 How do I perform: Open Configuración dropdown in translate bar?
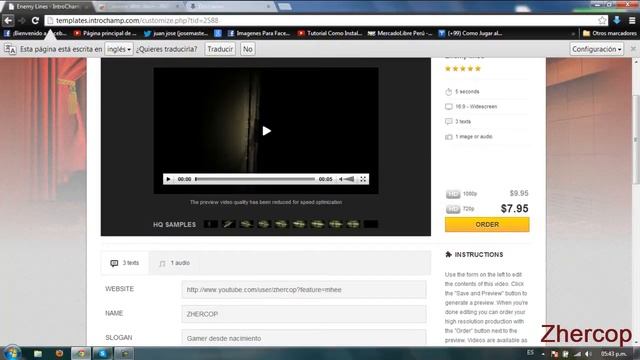[x=596, y=49]
